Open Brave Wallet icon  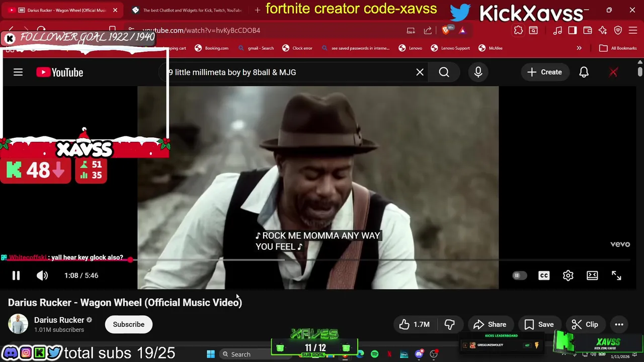pos(588,30)
